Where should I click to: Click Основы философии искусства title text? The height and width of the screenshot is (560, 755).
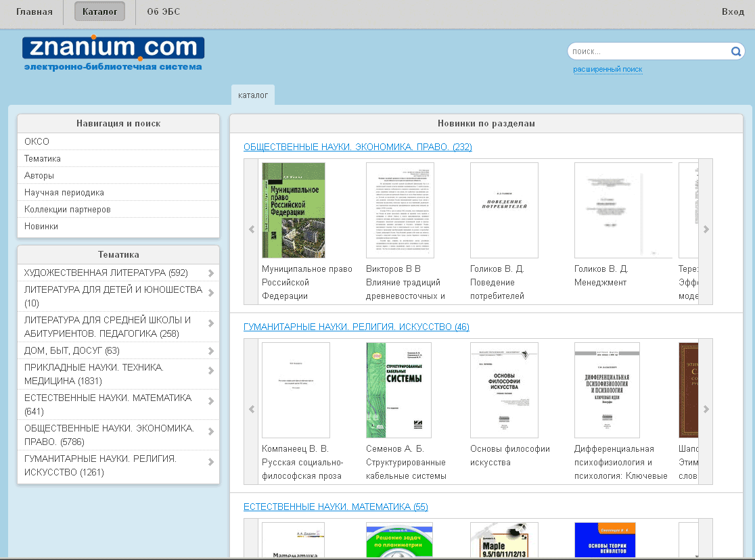pos(510,456)
